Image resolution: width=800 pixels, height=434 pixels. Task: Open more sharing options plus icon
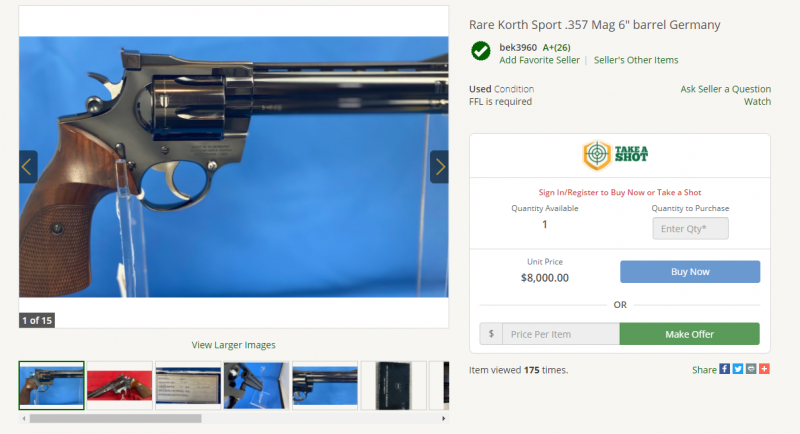764,369
